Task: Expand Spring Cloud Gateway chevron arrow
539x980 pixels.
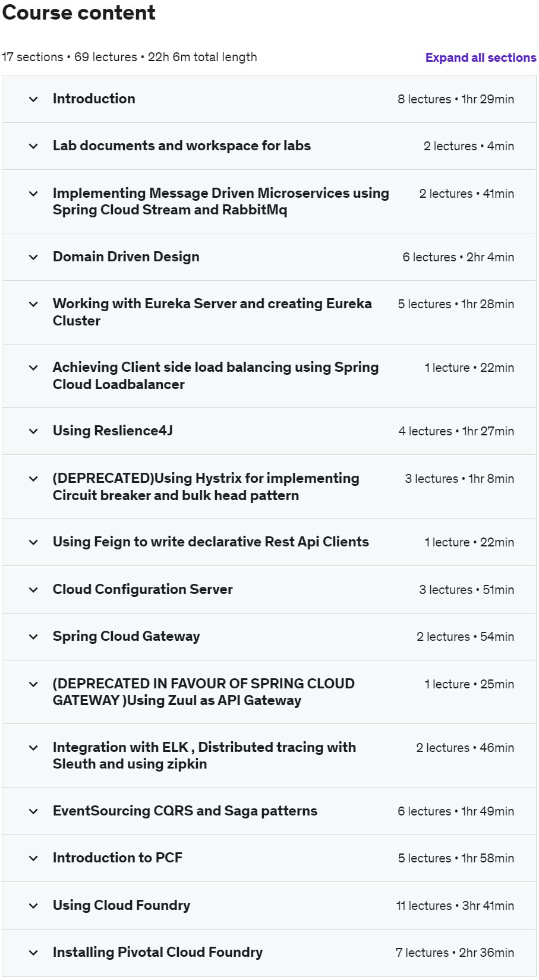Action: 34,637
